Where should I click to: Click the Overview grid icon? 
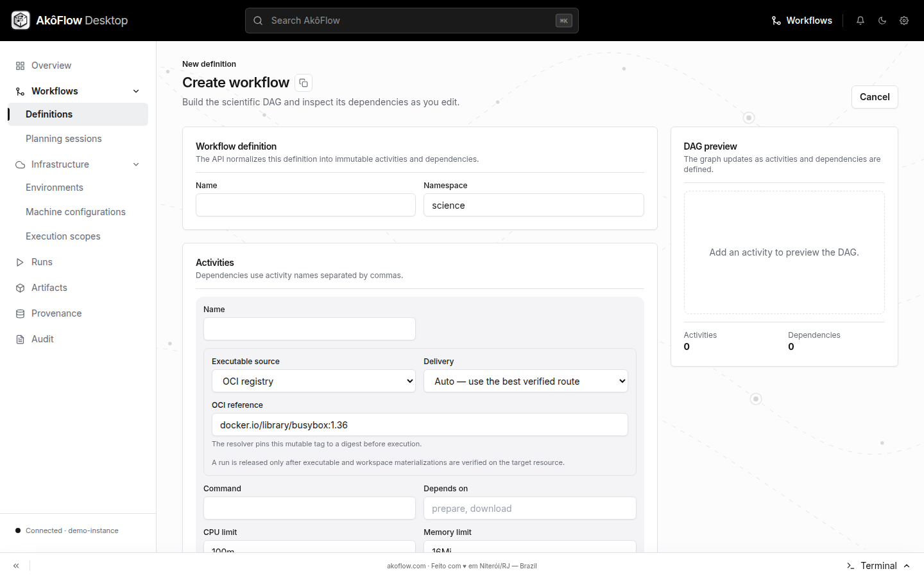20,66
